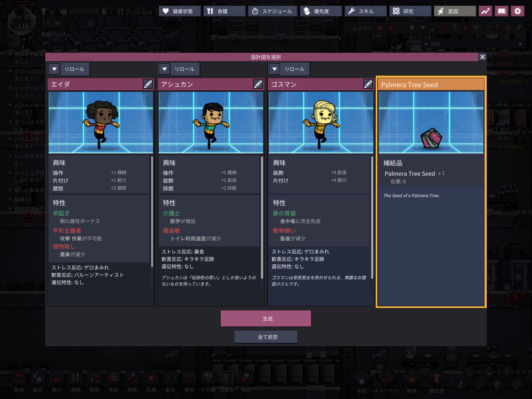Click the 全て拒否 reject all button
The width and height of the screenshot is (532, 399).
pyautogui.click(x=266, y=337)
